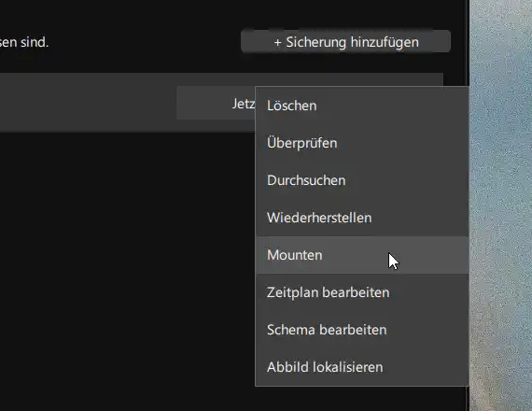Click the plus sign on Sicherung hinzufügen

[277, 42]
